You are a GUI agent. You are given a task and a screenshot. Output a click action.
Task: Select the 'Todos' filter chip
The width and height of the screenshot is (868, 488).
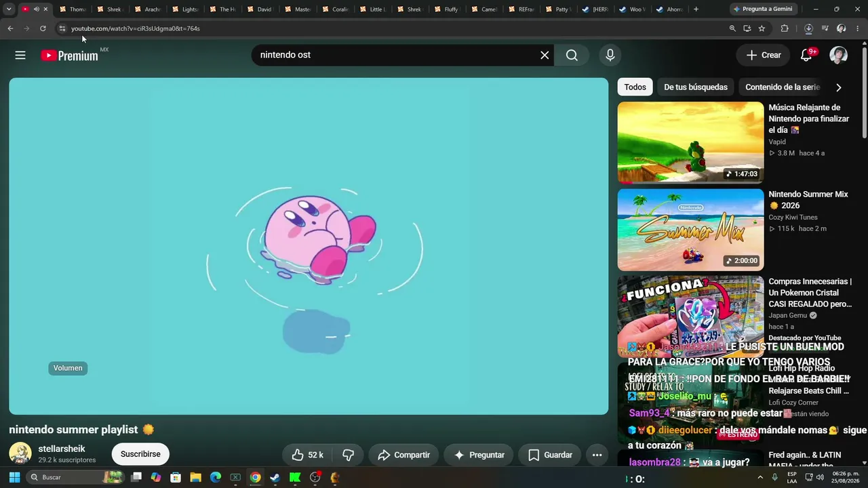[x=635, y=87]
